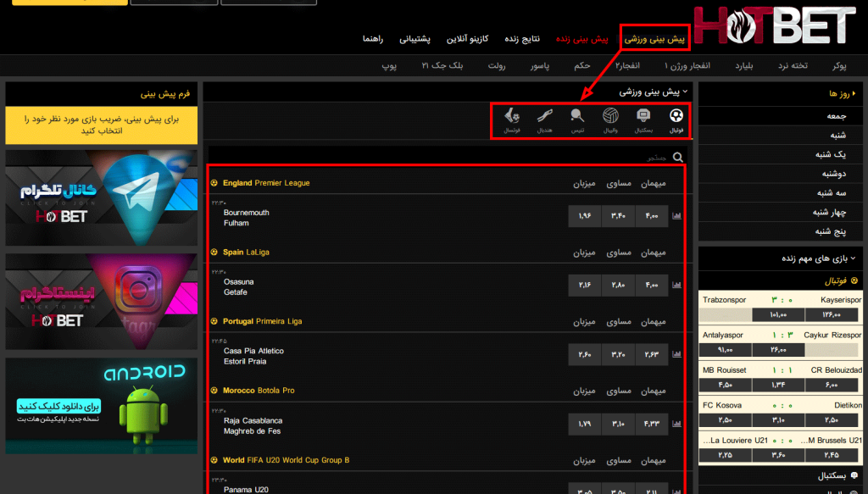Image resolution: width=868 pixels, height=494 pixels.
Task: Open the پوکر game link
Action: (839, 65)
